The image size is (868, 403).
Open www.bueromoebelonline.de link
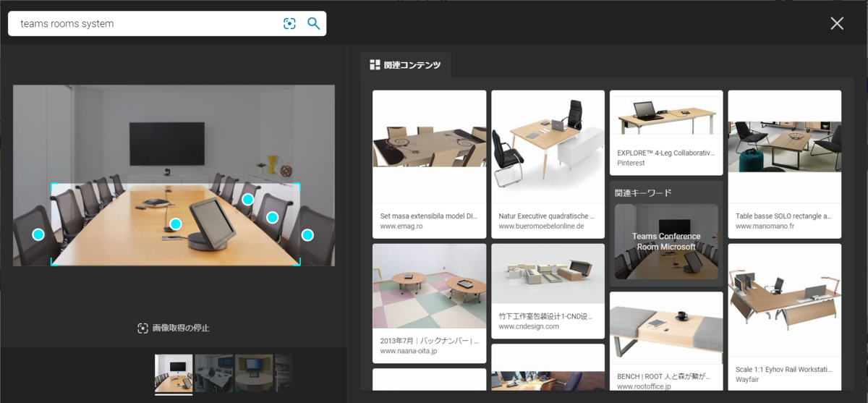click(x=541, y=226)
